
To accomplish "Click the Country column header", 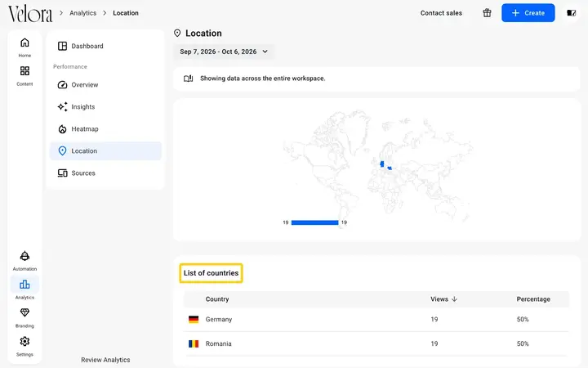I will click(x=217, y=299).
